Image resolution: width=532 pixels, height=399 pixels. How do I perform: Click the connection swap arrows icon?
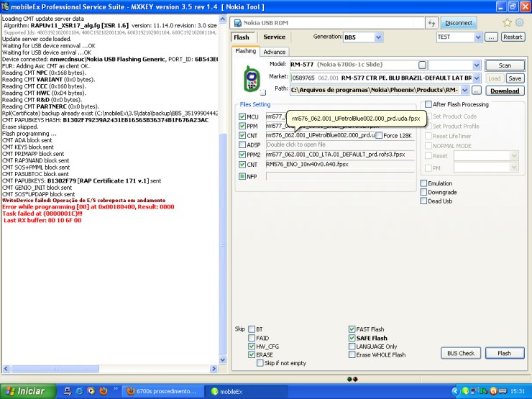coord(431,23)
